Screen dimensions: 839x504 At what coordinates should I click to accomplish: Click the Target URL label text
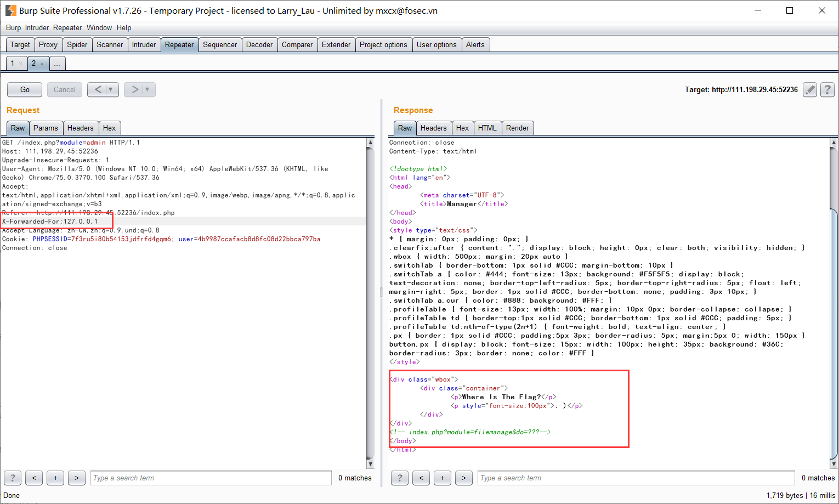tap(741, 89)
